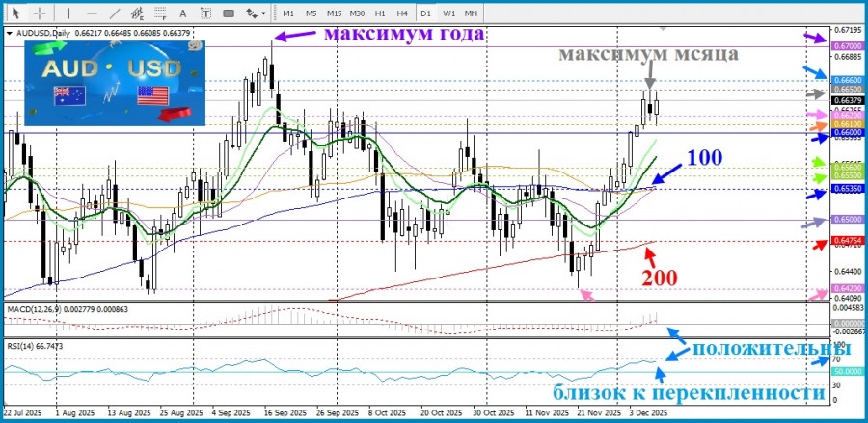Click the 3 Dec 2025 date label

coord(648,413)
